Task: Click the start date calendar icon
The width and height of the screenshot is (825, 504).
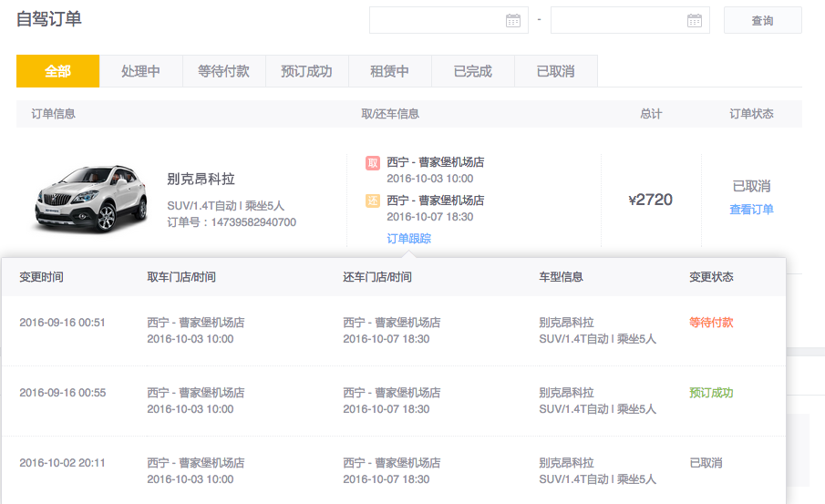Action: pyautogui.click(x=513, y=20)
